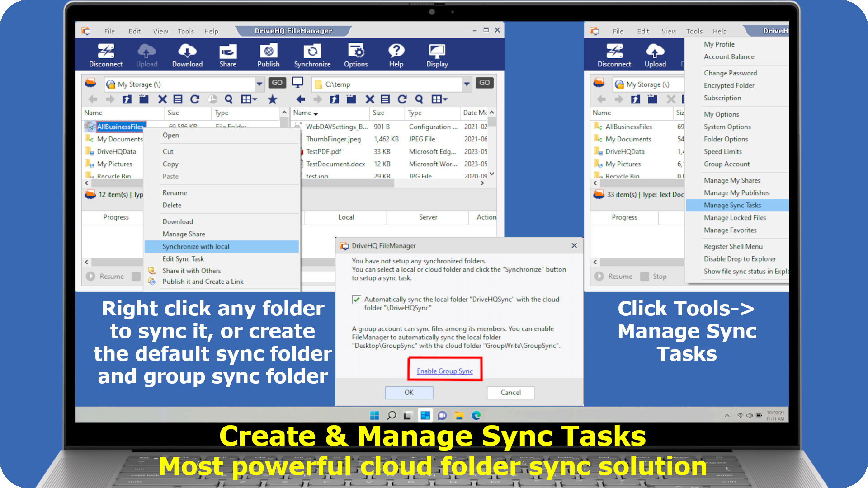Toggle the automatically sync DriveHQSync checkbox
Viewport: 868px width, 488px height.
356,300
